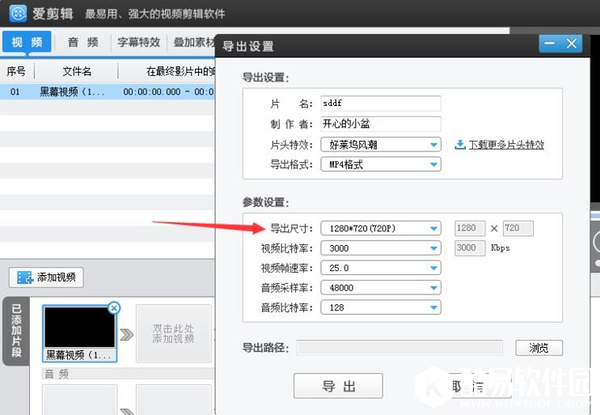Open the 视频比特率 dropdown

(433, 248)
